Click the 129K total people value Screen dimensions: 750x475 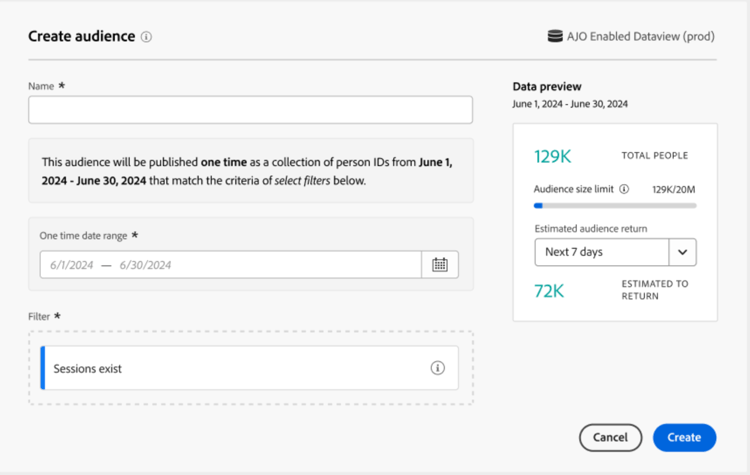click(x=552, y=156)
